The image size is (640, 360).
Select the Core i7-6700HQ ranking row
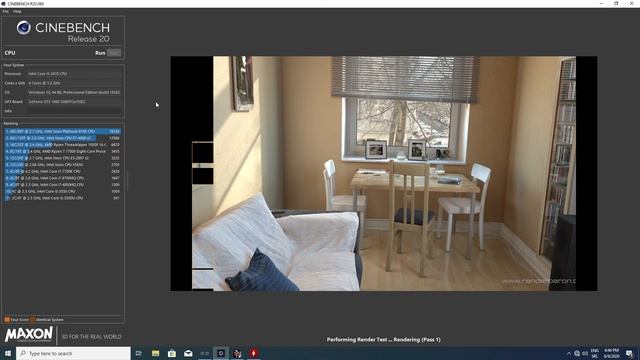pyautogui.click(x=62, y=178)
